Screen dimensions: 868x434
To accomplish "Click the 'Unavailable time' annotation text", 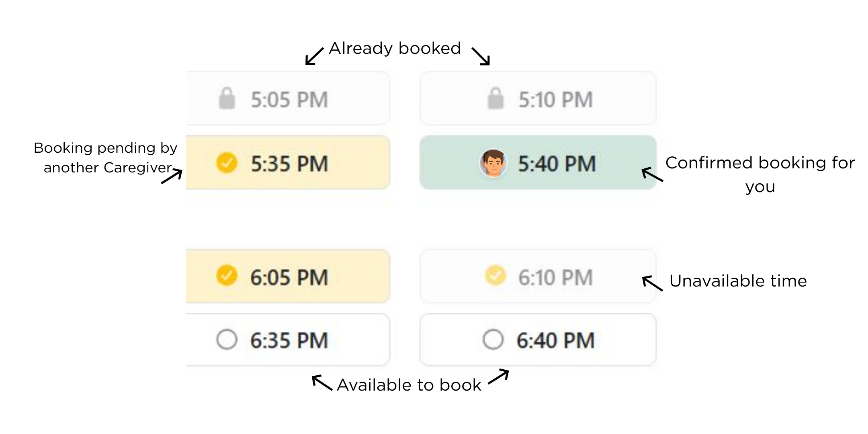I will (x=738, y=281).
